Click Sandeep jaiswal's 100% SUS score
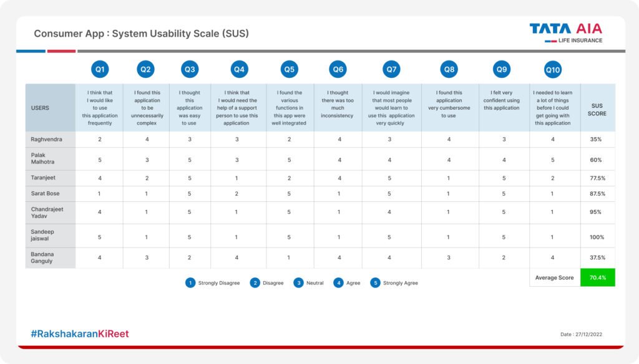639x364 pixels. [x=597, y=237]
